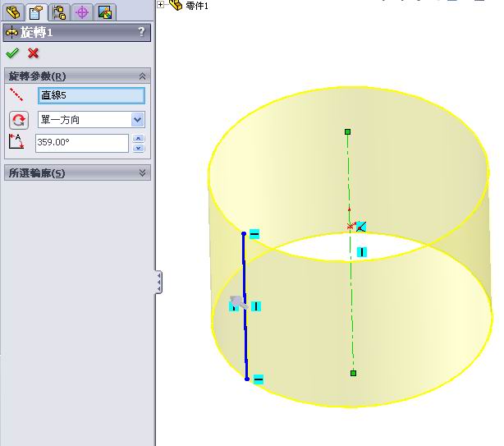Click the axis of revolution red line icon
504x446 pixels.
coord(16,94)
